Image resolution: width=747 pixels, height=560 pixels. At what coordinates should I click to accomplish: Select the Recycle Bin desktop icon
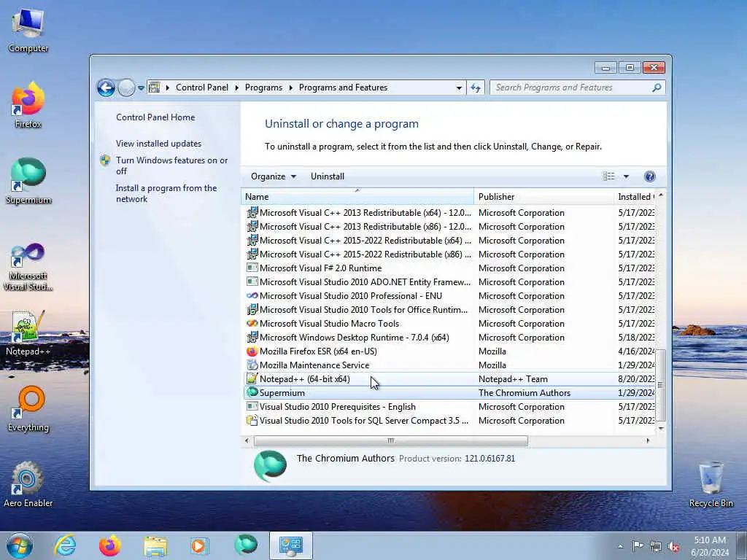coord(711,484)
